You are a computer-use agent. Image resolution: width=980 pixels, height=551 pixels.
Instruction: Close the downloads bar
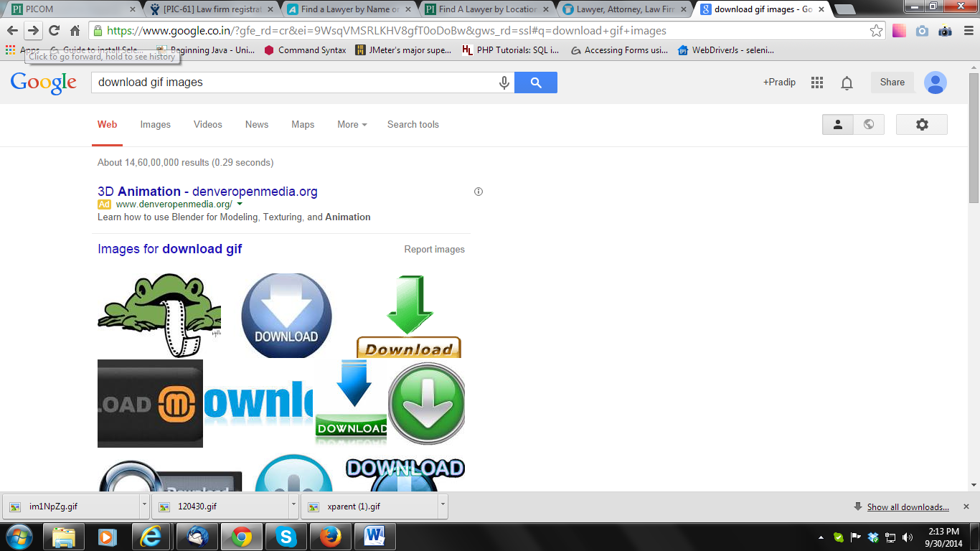(966, 506)
